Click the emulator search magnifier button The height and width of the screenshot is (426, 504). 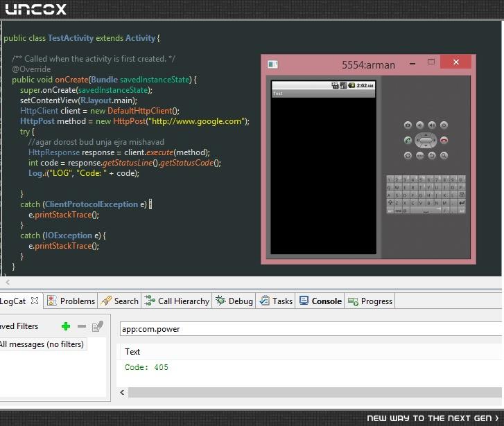(444, 155)
